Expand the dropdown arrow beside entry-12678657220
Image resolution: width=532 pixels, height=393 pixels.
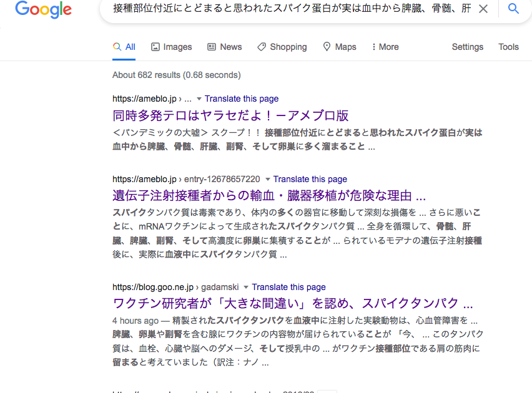point(268,180)
